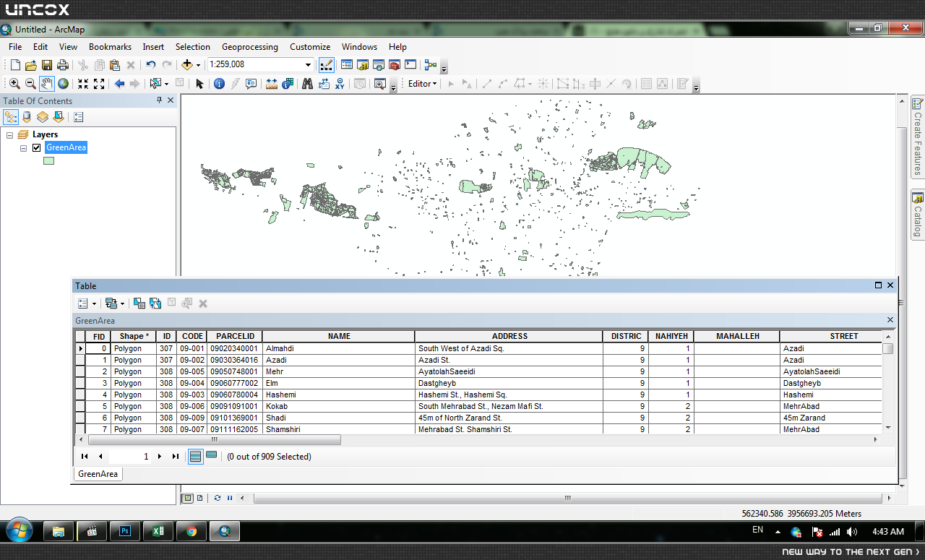Select the Zoom Out tool

point(30,84)
